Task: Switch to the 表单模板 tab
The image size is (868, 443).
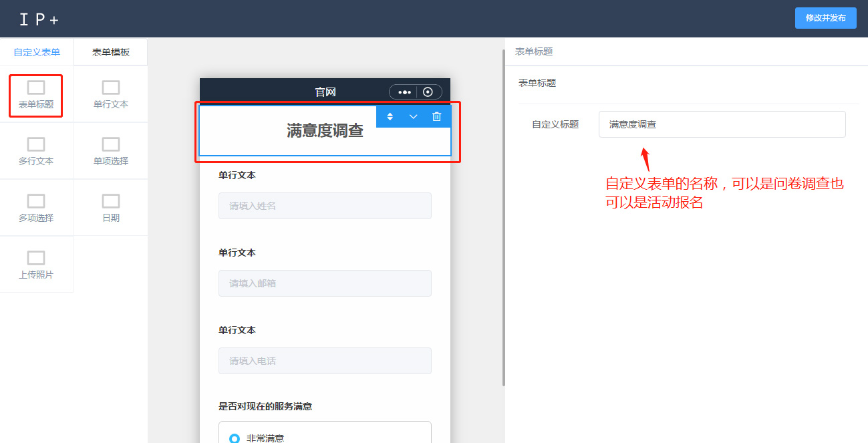Action: tap(111, 52)
